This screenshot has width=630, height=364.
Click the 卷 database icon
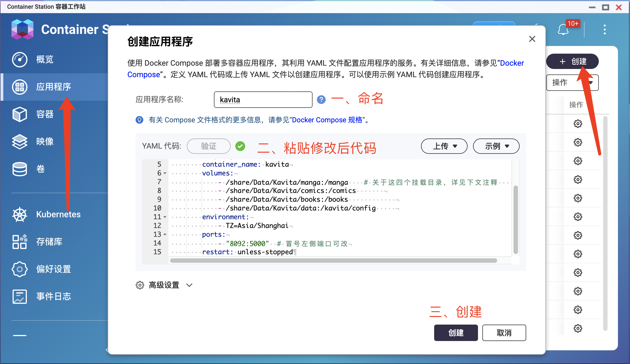[20, 169]
